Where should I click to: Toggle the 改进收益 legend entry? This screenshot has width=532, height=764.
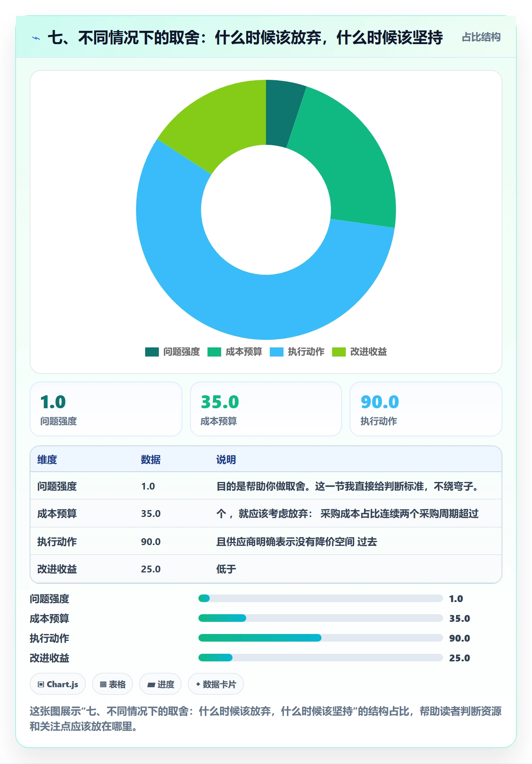click(x=359, y=352)
